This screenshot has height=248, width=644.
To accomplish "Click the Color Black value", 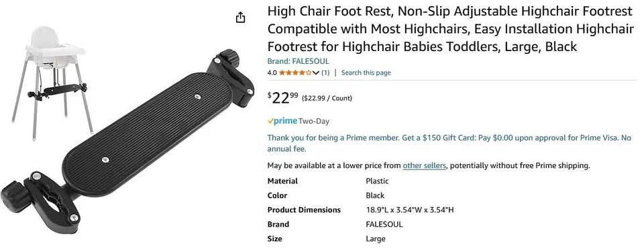I will 375,196.
